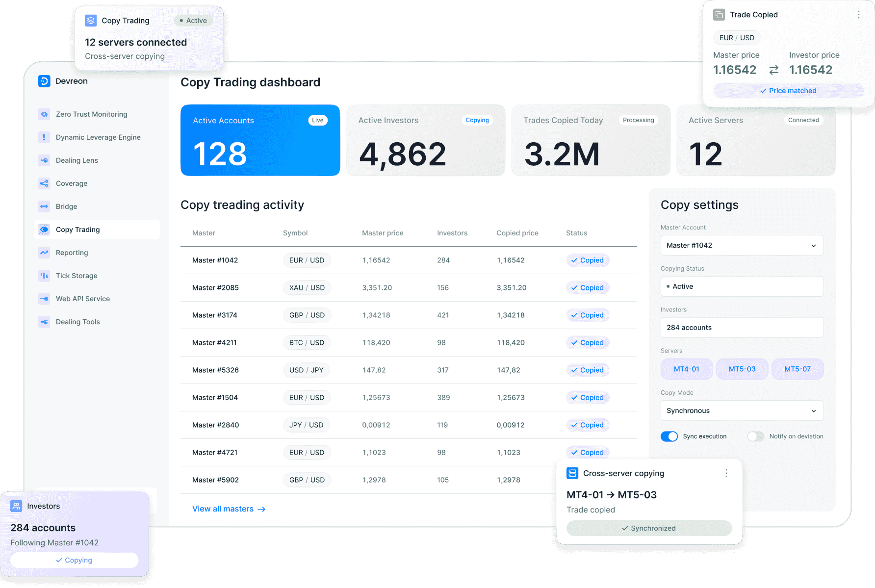Image resolution: width=875 pixels, height=588 pixels.
Task: Click the Copy Trading sidebar icon
Action: pos(44,230)
